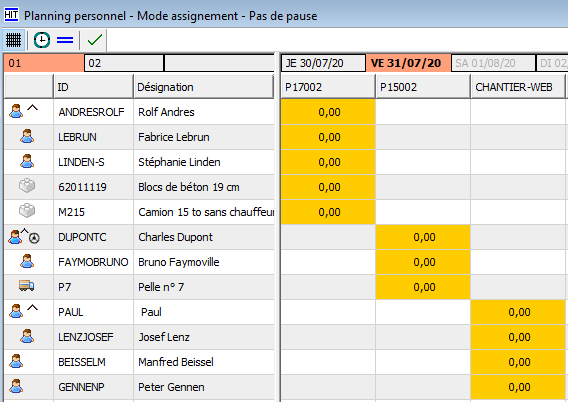
Task: Click truck icon for P7 row
Action: [x=27, y=286]
